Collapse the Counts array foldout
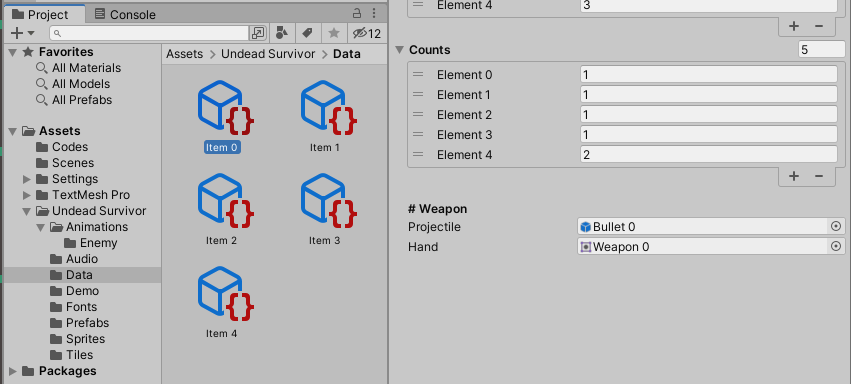The width and height of the screenshot is (851, 384). [x=399, y=50]
